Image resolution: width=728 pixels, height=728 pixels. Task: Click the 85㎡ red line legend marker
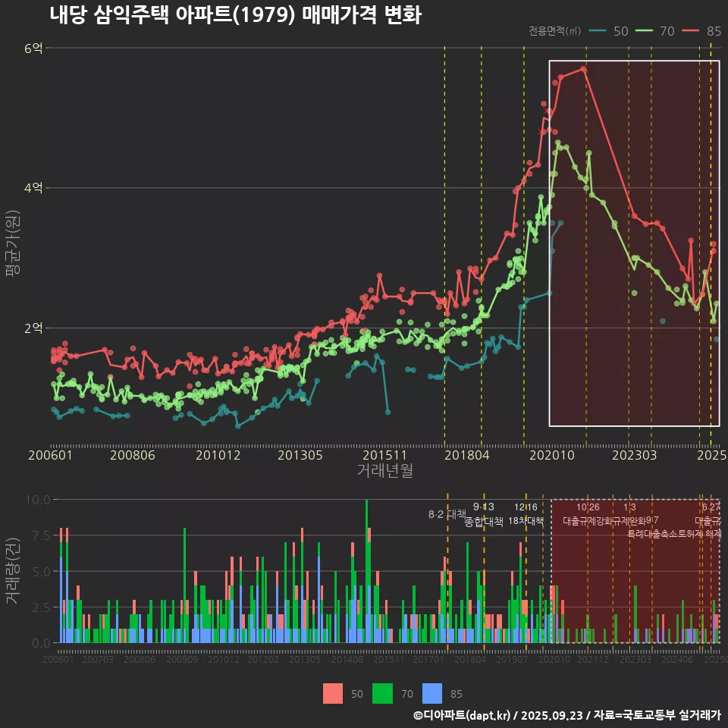(x=691, y=31)
